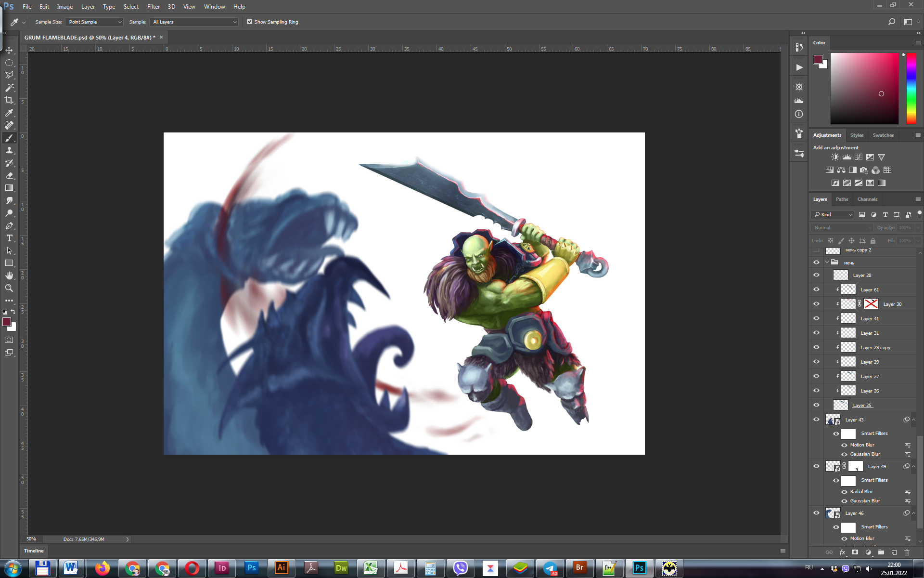
Task: Select the Move tool
Action: click(9, 50)
